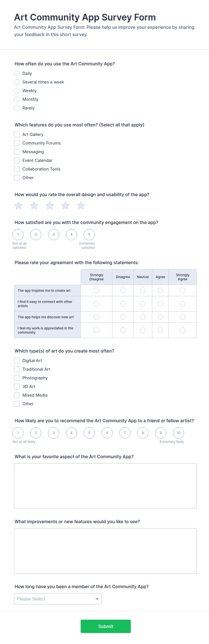Image resolution: width=209 pixels, height=644 pixels.
Task: Focus the improvements text box
Action: click(x=105, y=551)
